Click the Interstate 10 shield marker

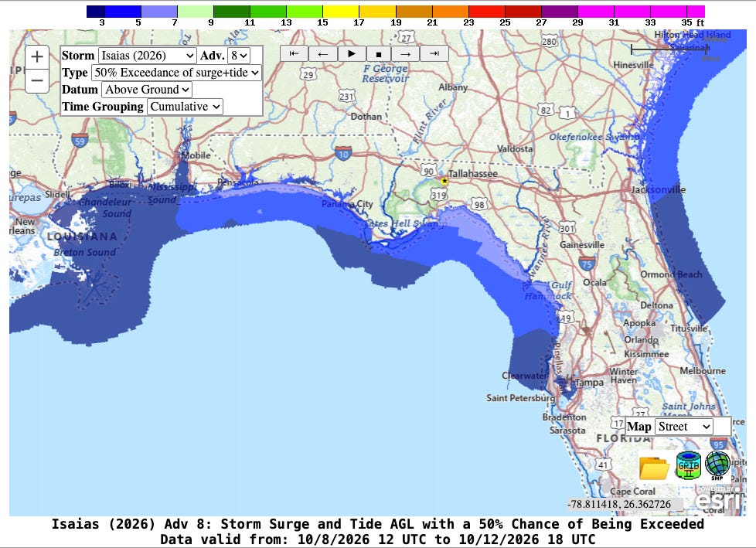click(342, 154)
